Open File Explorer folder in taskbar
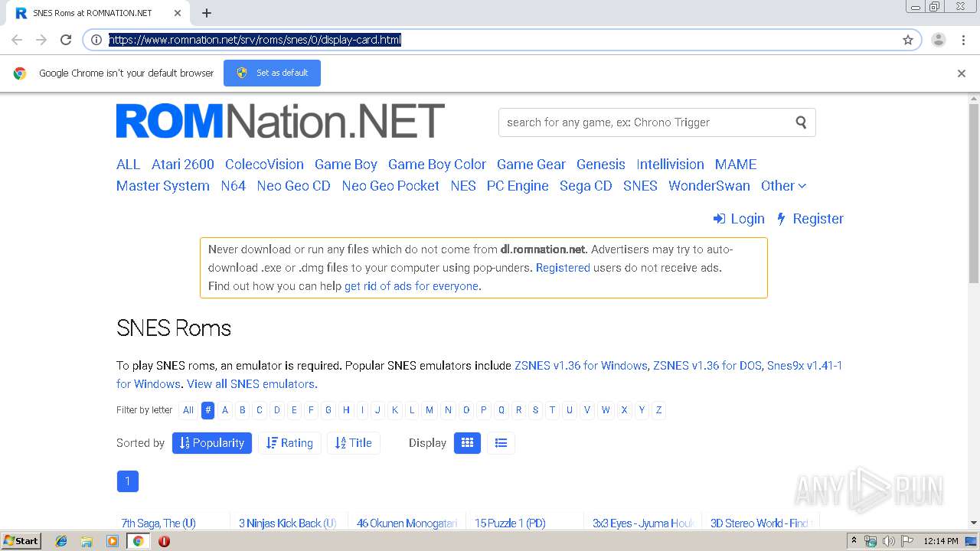This screenshot has width=980, height=551. click(87, 541)
